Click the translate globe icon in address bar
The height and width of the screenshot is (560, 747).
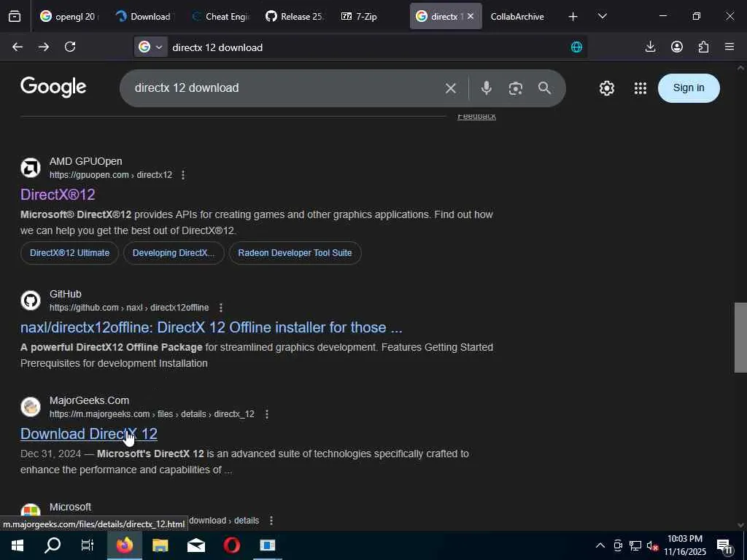(x=576, y=47)
